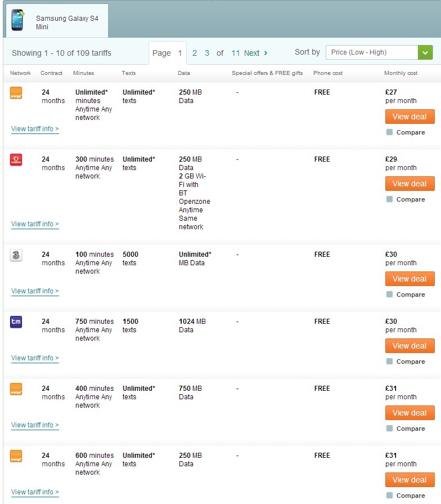The width and height of the screenshot is (441, 504).
Task: Click the £27 per month price
Action: coord(401,96)
